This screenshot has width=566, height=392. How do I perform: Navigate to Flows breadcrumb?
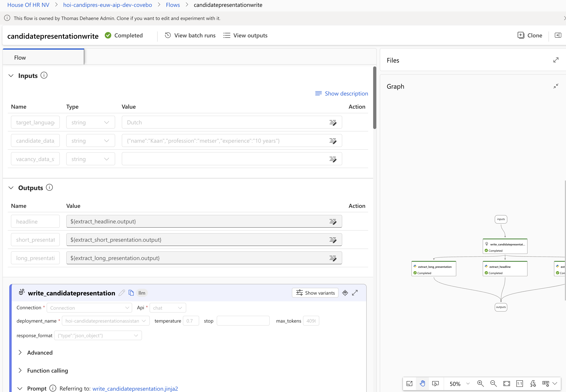[x=173, y=5]
